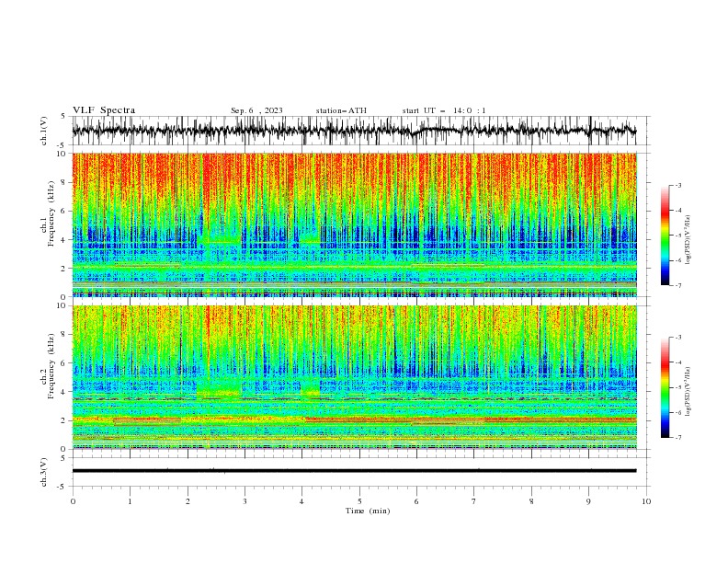728x563 pixels.
Task: Select the ch.2 'Frequency (kHz)' axis label
Action: point(51,365)
